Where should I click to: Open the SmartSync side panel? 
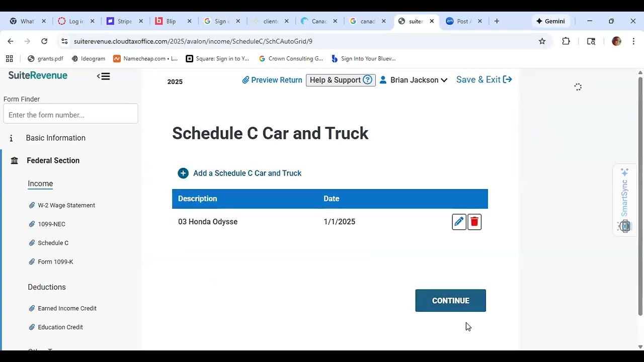click(x=624, y=199)
